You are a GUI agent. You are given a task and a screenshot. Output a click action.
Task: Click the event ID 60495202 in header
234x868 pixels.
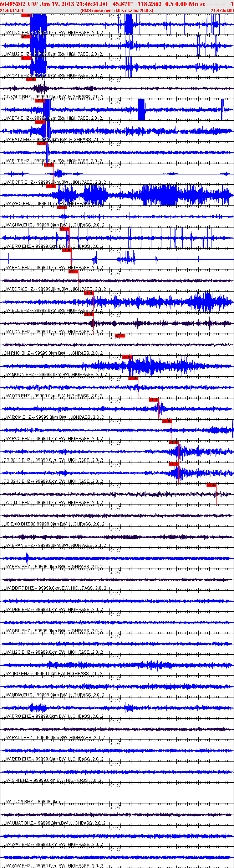coord(13,4)
